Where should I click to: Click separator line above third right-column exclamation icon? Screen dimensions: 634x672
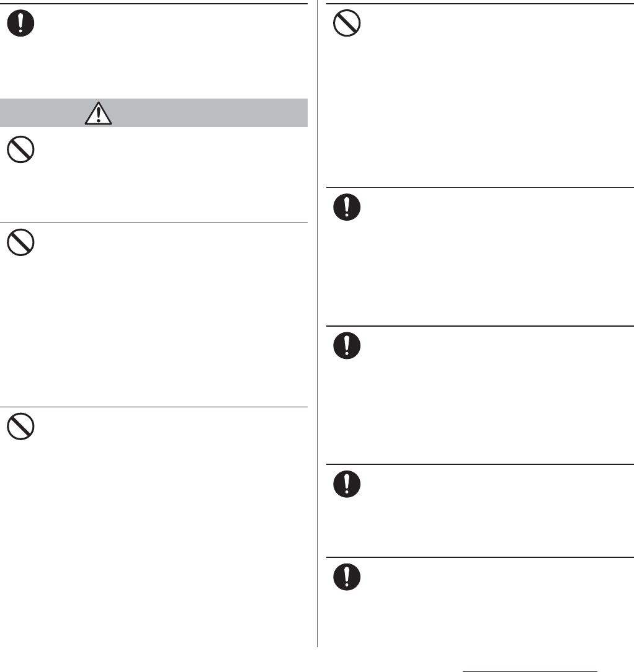click(480, 464)
